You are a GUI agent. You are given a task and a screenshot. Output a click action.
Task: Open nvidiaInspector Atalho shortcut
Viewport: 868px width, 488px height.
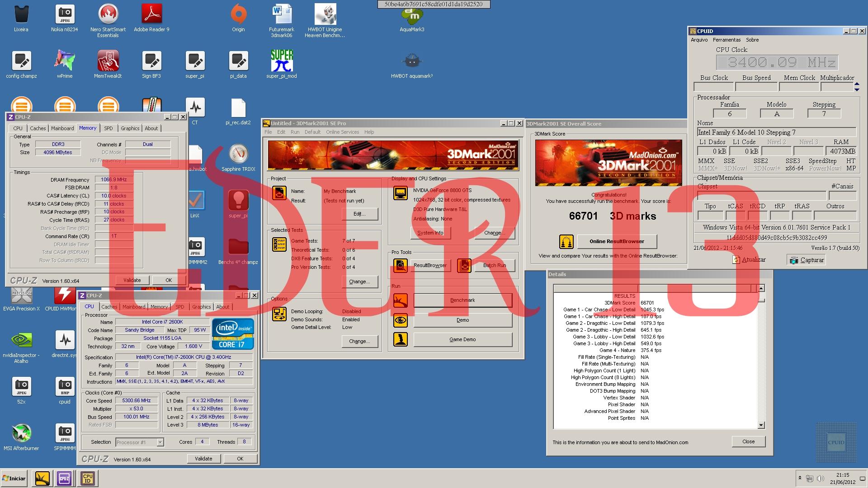[21, 347]
